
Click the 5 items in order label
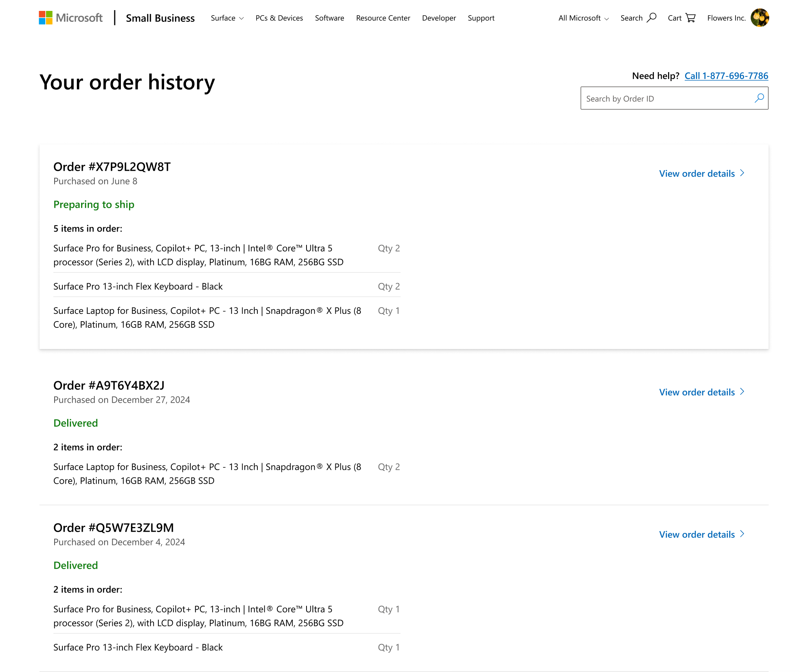click(88, 229)
